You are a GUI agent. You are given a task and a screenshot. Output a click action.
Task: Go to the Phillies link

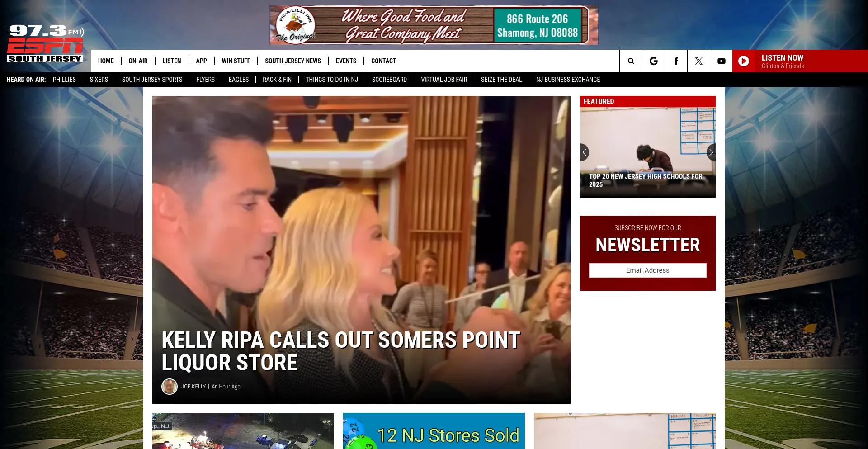click(x=64, y=80)
